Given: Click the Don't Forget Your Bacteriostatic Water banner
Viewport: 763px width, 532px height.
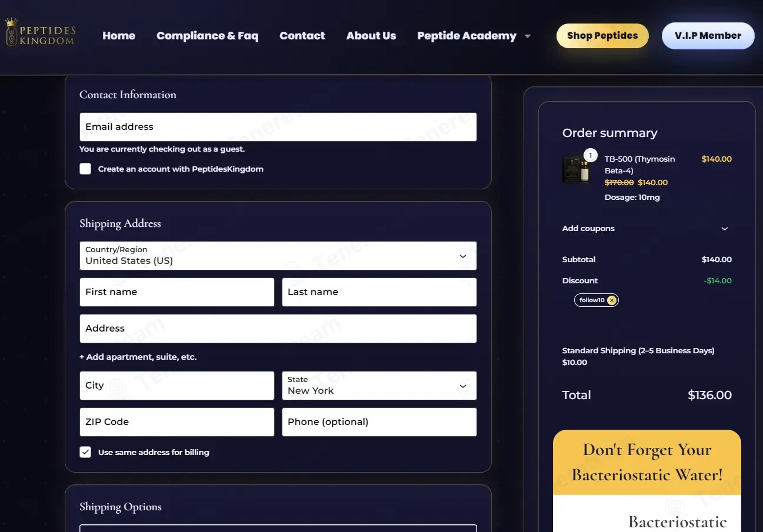Looking at the screenshot, I should 647,462.
